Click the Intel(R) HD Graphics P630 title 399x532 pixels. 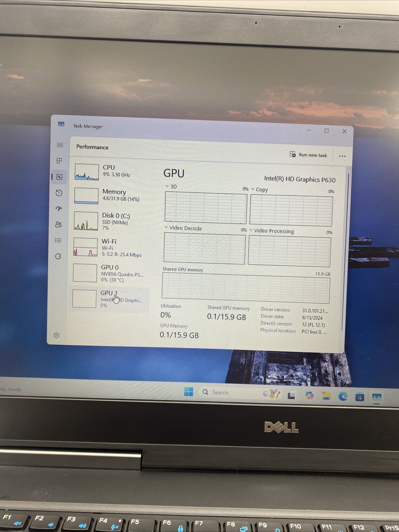pyautogui.click(x=299, y=179)
